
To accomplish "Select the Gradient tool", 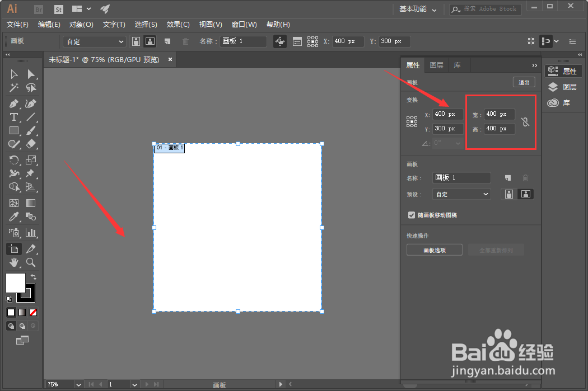I will click(x=31, y=203).
